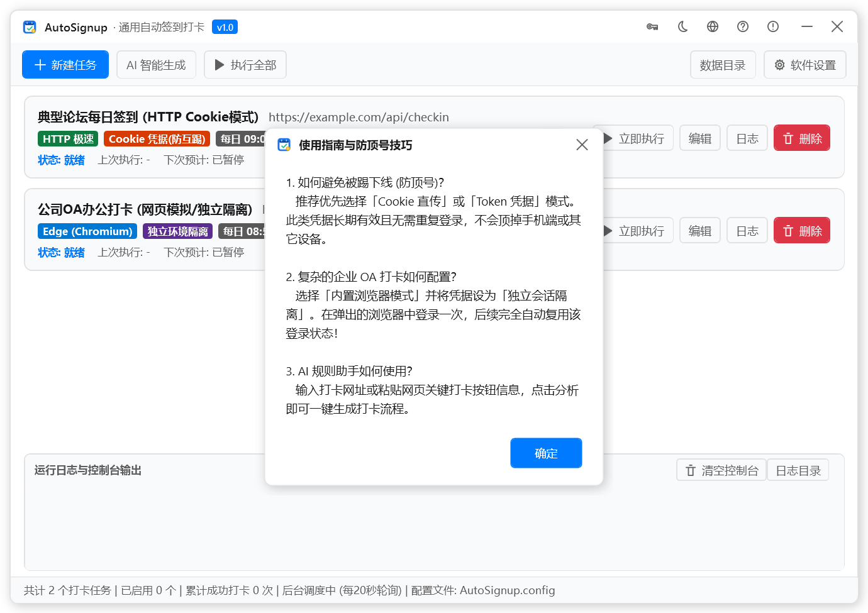Screen dimensions: 868x613
Task: Delete the company OA punch task
Action: pyautogui.click(x=802, y=231)
